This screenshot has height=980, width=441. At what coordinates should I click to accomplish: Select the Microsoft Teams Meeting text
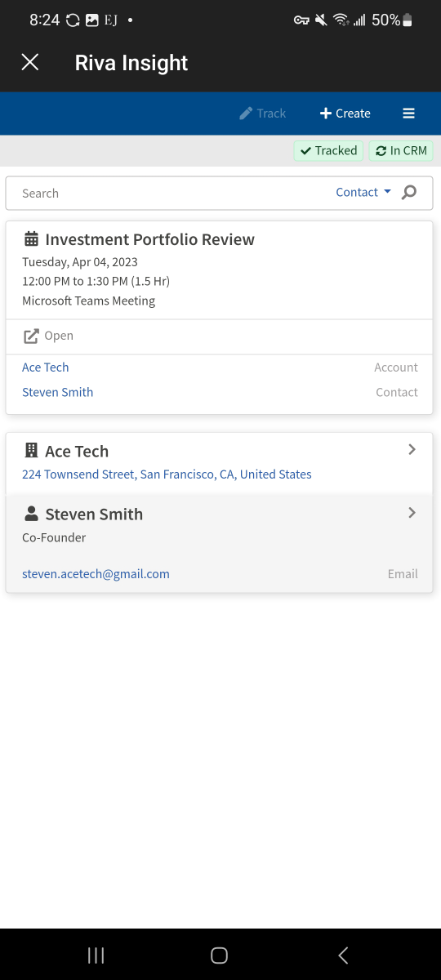[88, 301]
